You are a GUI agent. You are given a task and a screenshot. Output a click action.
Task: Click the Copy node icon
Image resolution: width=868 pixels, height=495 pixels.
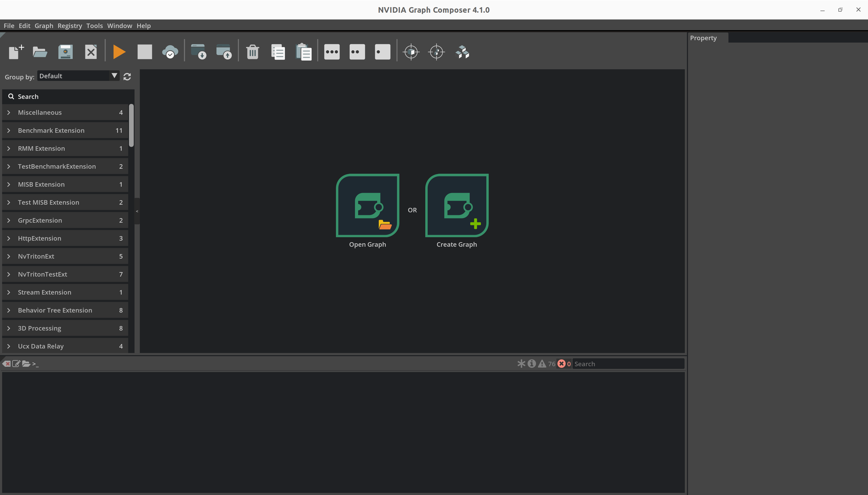pyautogui.click(x=278, y=52)
